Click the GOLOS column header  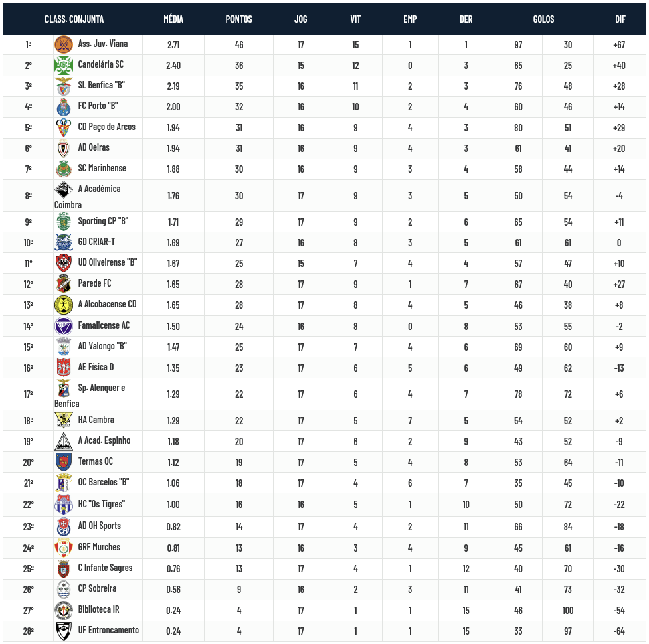[543, 19]
